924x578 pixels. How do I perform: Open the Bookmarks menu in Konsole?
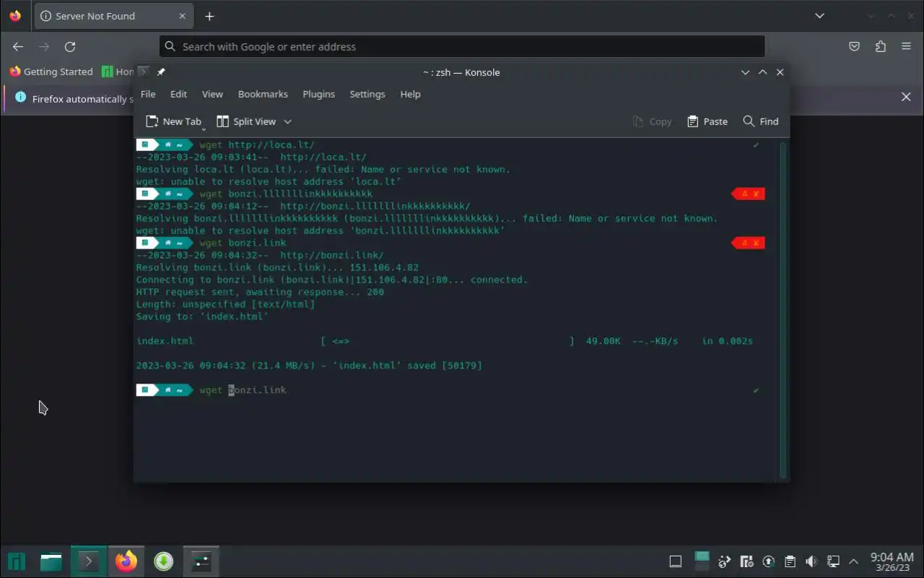[263, 94]
